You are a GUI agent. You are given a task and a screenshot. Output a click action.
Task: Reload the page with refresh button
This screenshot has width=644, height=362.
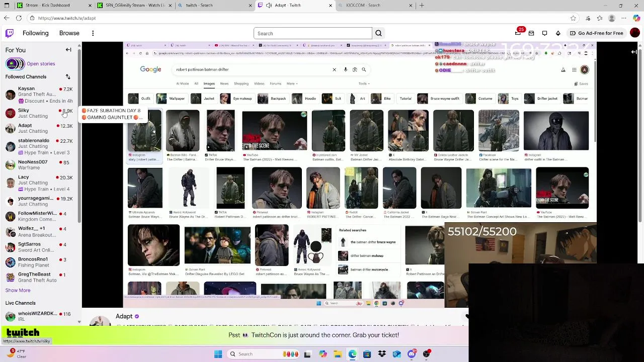[19, 18]
